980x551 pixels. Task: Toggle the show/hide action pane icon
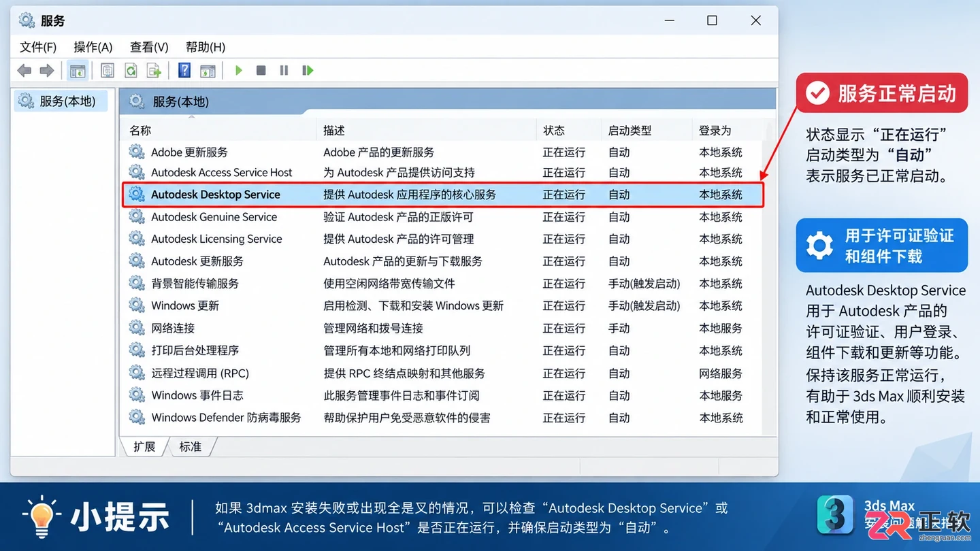(x=208, y=71)
